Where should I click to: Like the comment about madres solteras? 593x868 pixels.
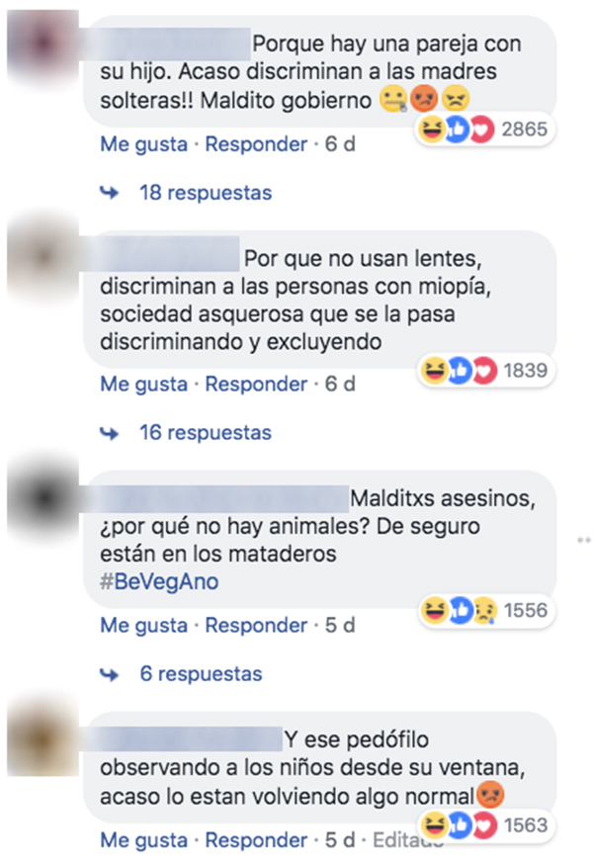[x=144, y=144]
